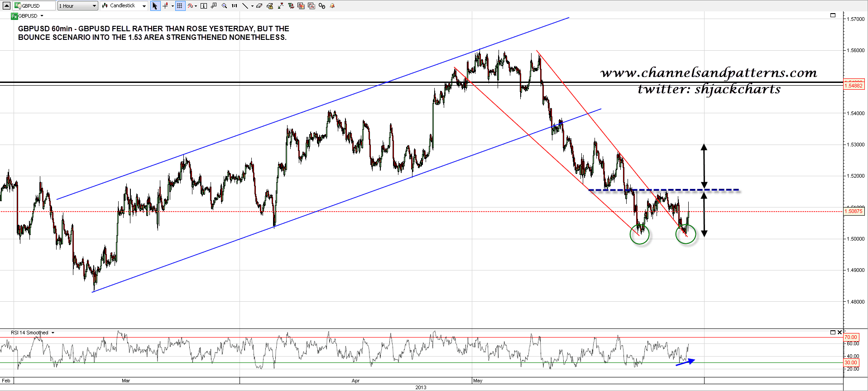The height and width of the screenshot is (391, 868).
Task: Expand the RSI 14 Smoothed indicator menu
Action: [x=53, y=333]
